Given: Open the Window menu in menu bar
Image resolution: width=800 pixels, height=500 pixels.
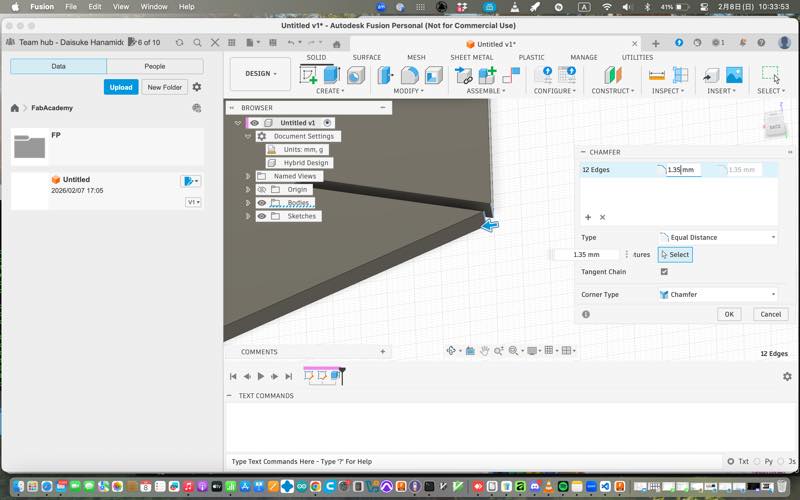Looking at the screenshot, I should coord(154,7).
